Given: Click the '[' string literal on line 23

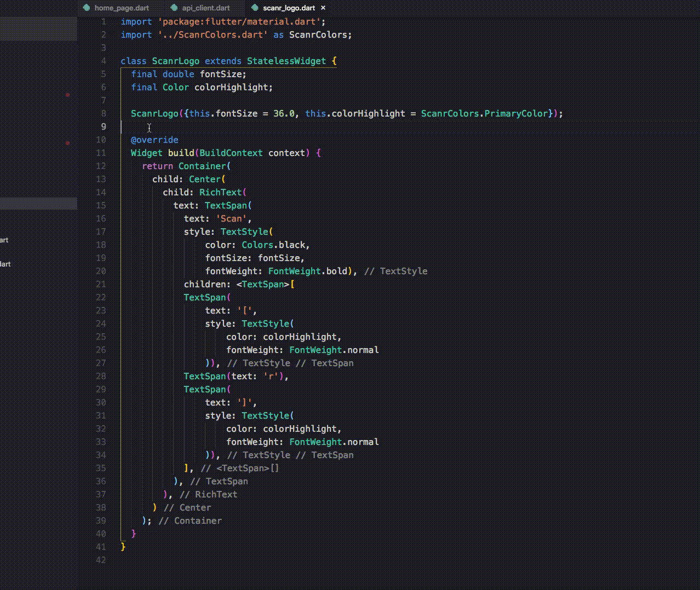Looking at the screenshot, I should tap(244, 310).
